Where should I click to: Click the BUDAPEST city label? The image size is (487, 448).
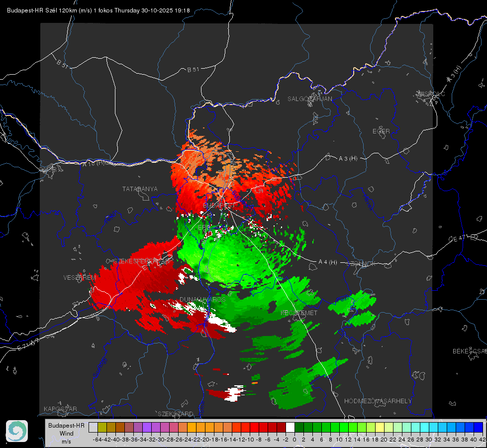click(x=219, y=206)
